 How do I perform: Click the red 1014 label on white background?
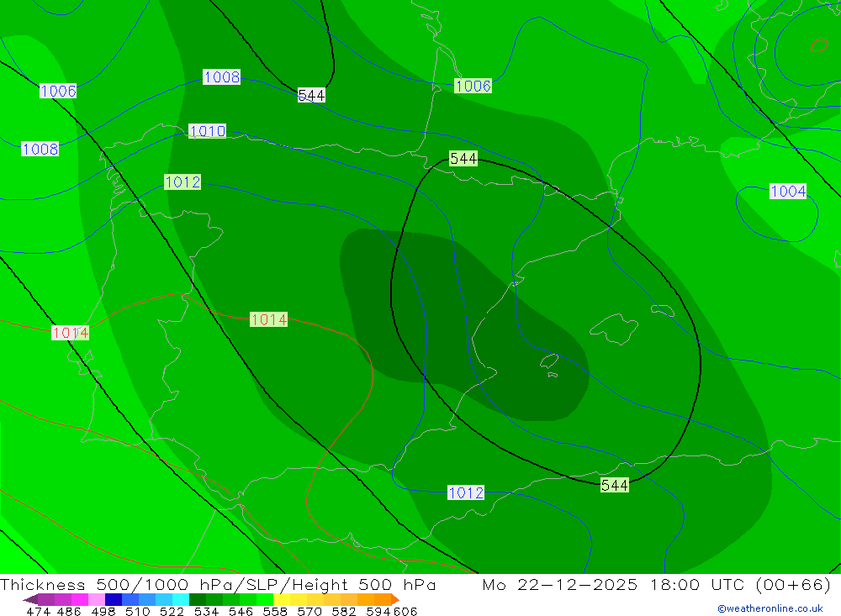pos(71,333)
